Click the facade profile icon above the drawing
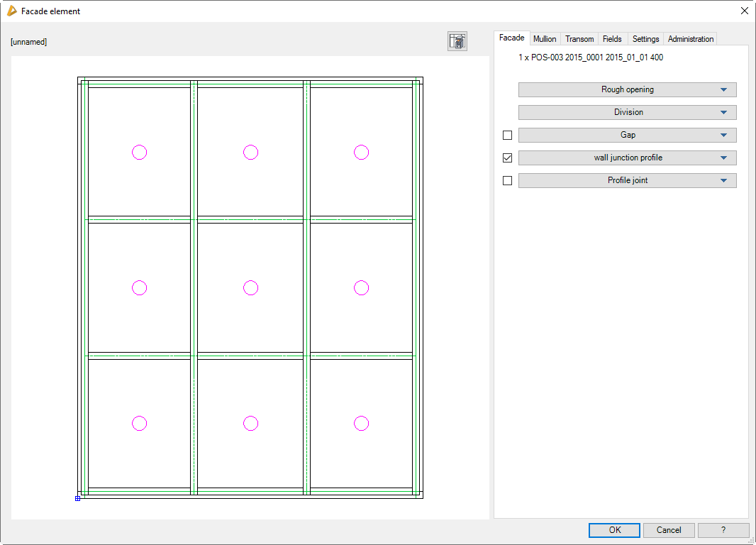756x545 pixels. coord(457,41)
